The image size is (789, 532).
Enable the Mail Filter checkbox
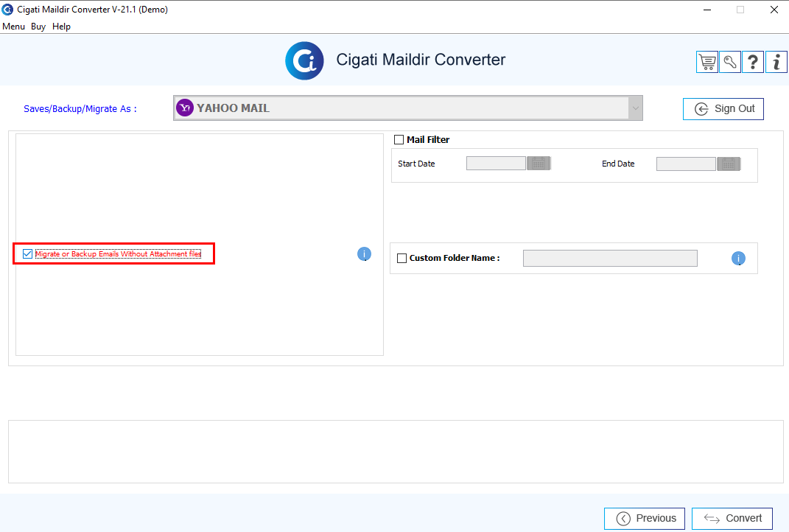(x=399, y=140)
